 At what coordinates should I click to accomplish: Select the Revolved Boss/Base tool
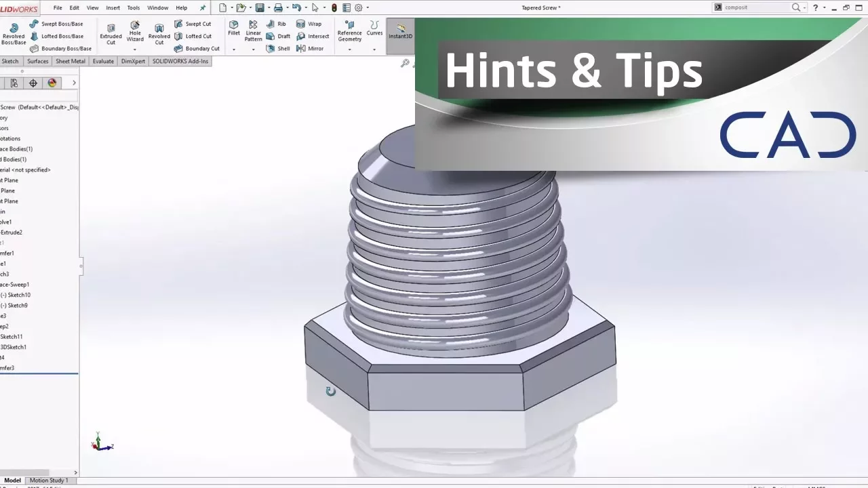point(14,34)
